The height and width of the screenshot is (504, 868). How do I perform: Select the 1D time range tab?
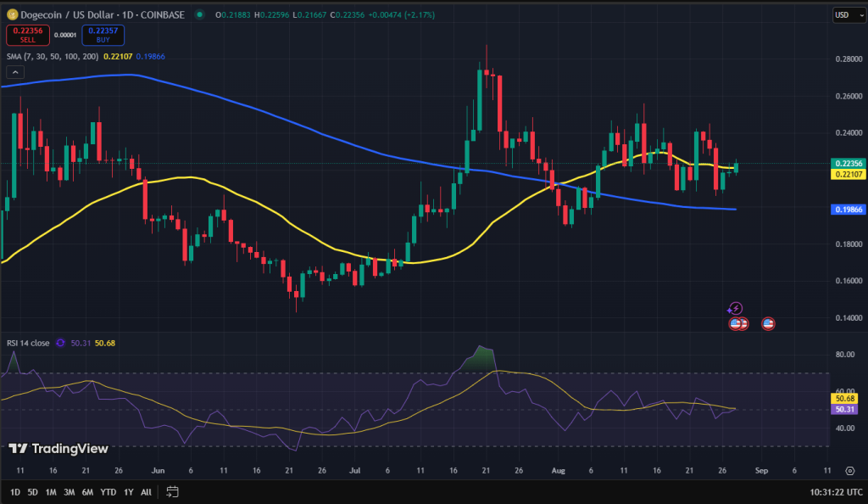click(x=15, y=492)
